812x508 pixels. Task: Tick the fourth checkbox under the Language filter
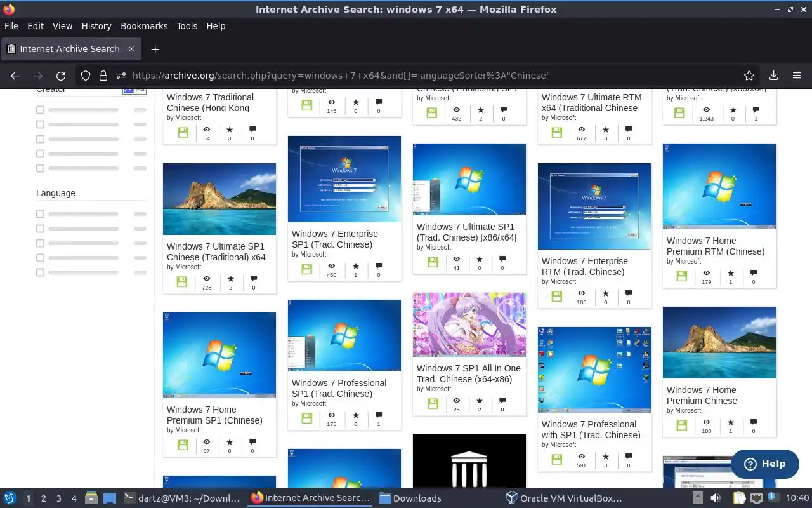(x=41, y=258)
